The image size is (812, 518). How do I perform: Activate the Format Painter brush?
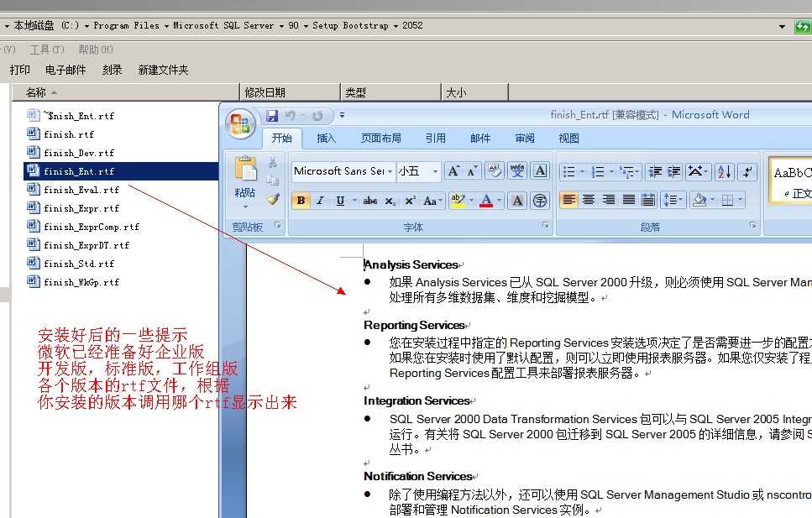coord(273,200)
